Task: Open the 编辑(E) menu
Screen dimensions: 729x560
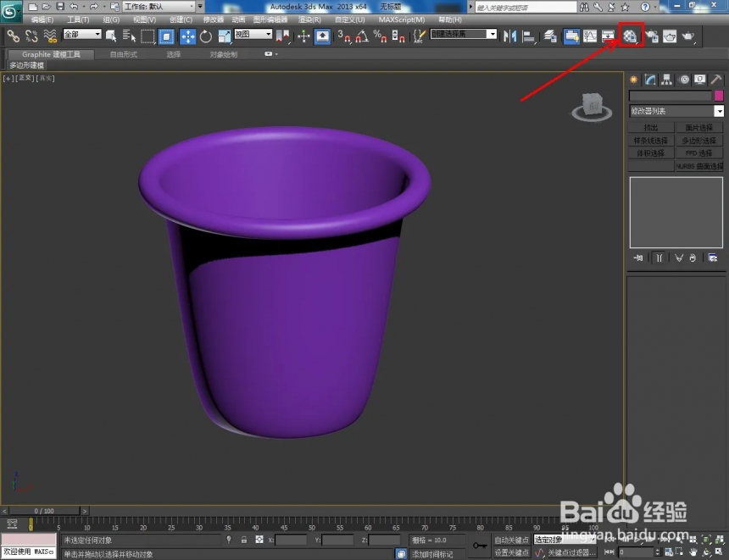Action: [42, 19]
